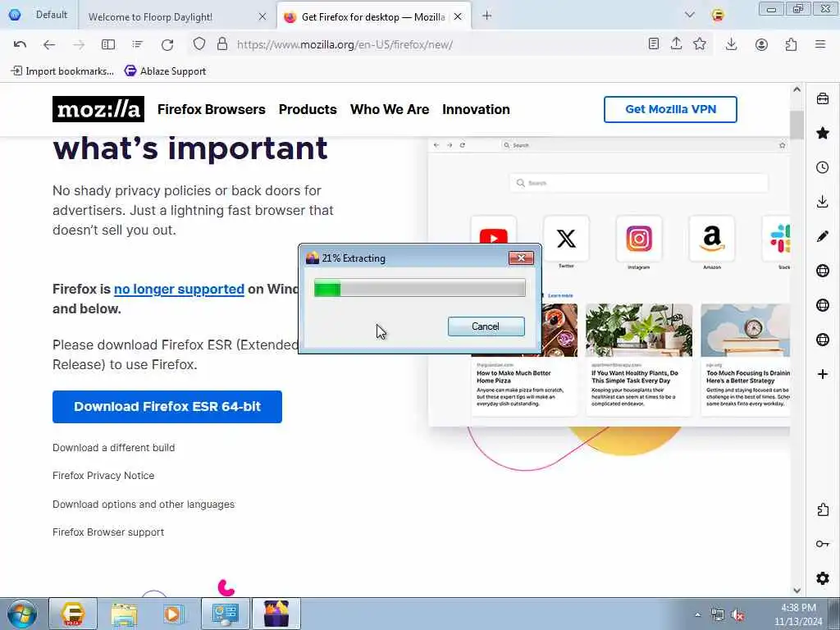Screen dimensions: 840x630
Task: Open add-ons puzzle icon in the right sidebar
Action: pyautogui.click(x=823, y=509)
